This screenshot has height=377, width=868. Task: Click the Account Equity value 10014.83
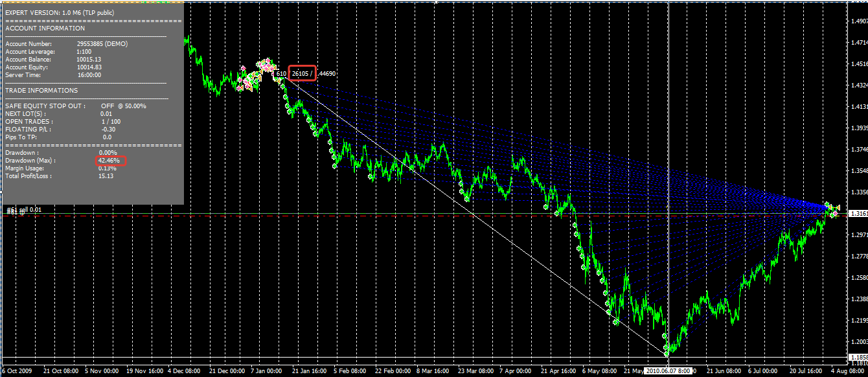pyautogui.click(x=89, y=67)
